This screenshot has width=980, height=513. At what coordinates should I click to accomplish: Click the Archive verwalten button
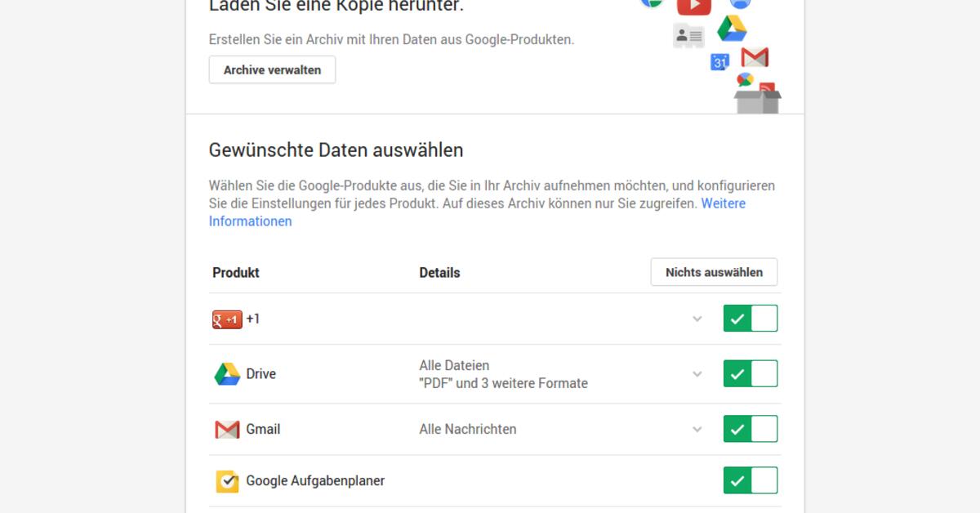tap(272, 70)
